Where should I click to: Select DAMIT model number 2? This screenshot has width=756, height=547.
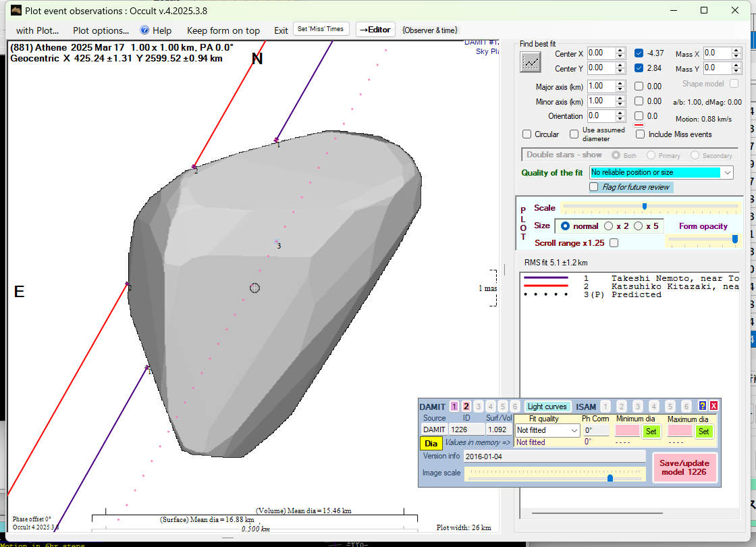pos(466,407)
